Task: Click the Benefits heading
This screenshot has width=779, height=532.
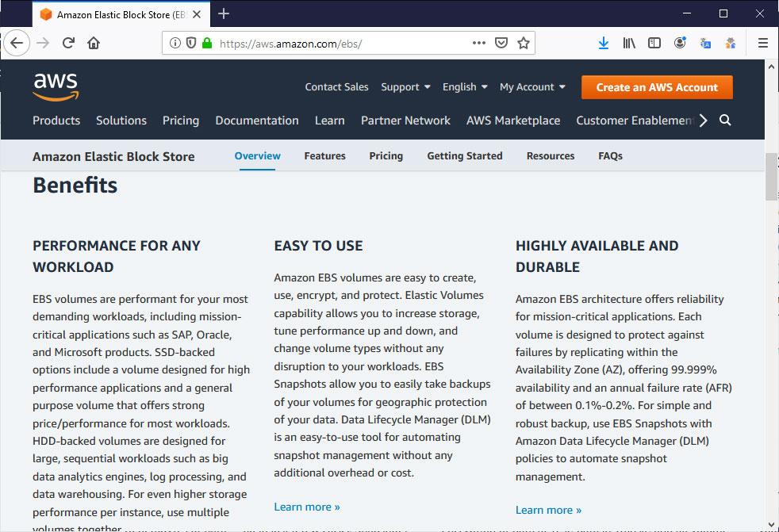Action: pyautogui.click(x=75, y=186)
